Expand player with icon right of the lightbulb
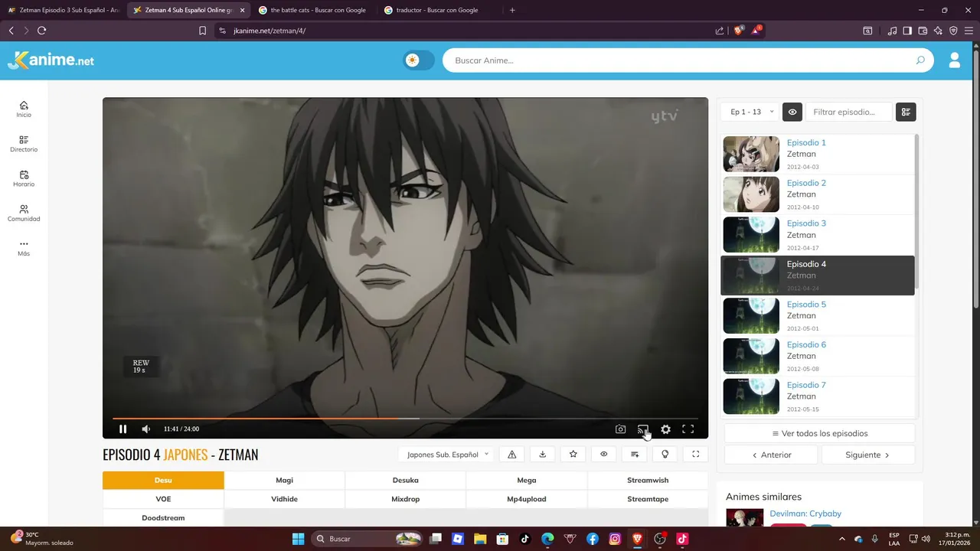This screenshot has height=551, width=980. coord(696,455)
